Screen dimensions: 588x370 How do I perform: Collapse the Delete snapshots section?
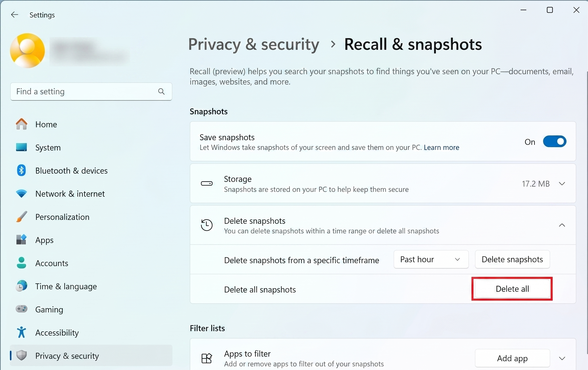tap(562, 225)
